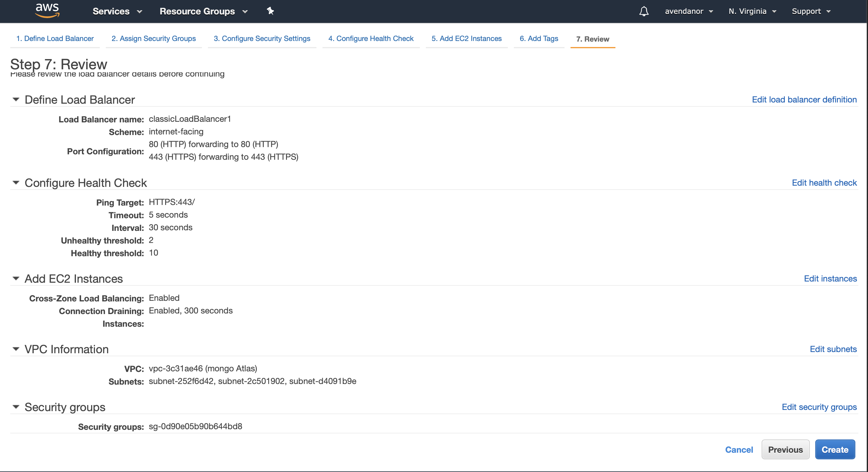Go to the Add Tags step
The image size is (868, 472).
(539, 38)
